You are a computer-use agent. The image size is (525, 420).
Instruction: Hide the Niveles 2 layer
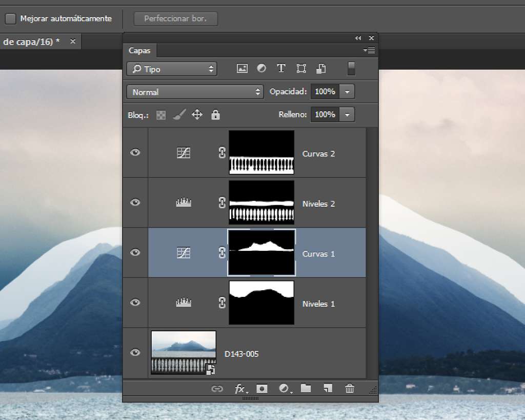click(x=135, y=202)
